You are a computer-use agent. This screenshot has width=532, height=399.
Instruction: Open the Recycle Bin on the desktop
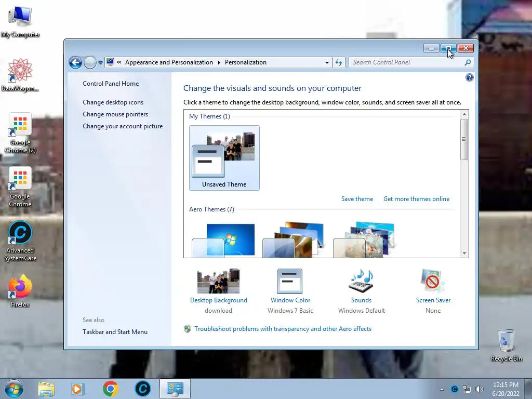(x=506, y=345)
